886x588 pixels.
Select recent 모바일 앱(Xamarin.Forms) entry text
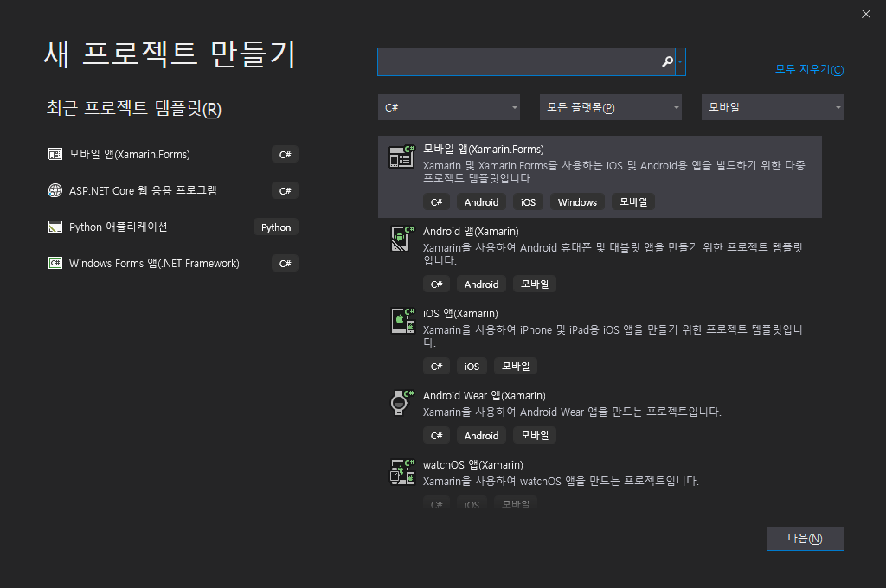click(130, 154)
